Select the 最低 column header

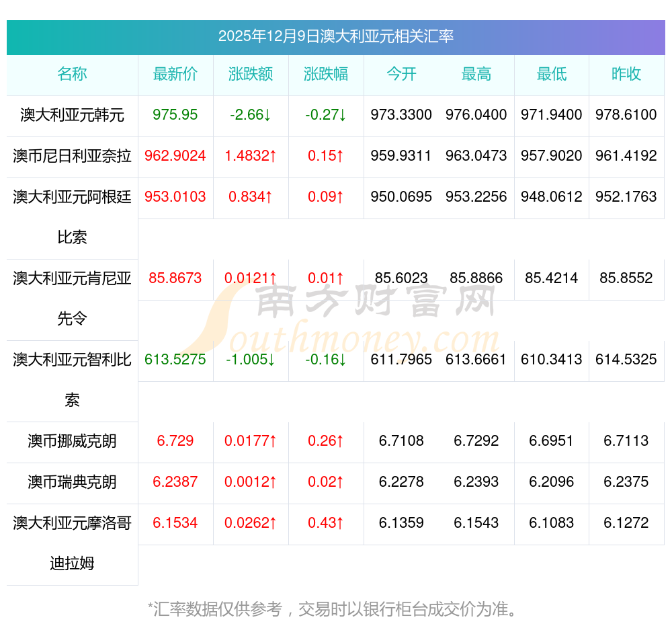[552, 75]
